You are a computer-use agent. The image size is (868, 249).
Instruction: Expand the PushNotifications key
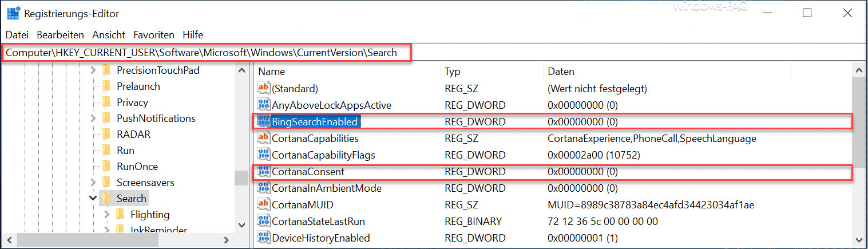(93, 118)
